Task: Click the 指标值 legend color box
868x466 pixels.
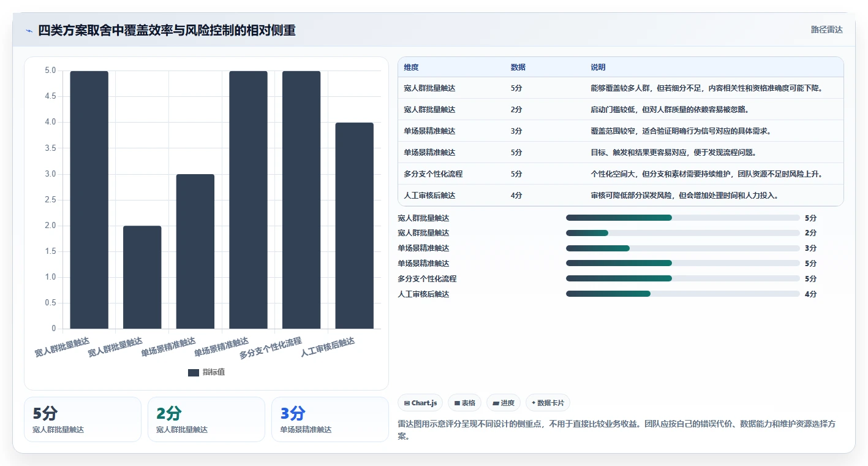Action: [194, 372]
